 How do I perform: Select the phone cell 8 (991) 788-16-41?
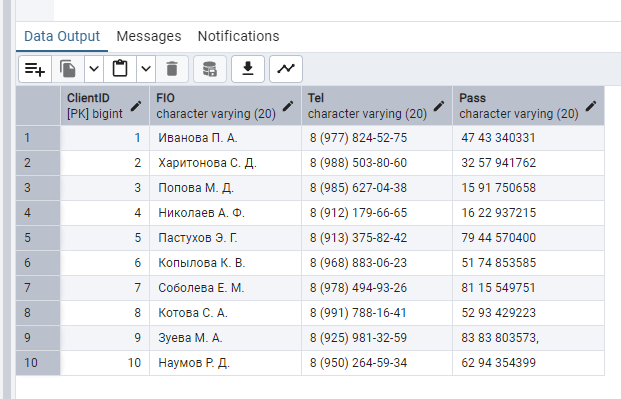click(377, 313)
